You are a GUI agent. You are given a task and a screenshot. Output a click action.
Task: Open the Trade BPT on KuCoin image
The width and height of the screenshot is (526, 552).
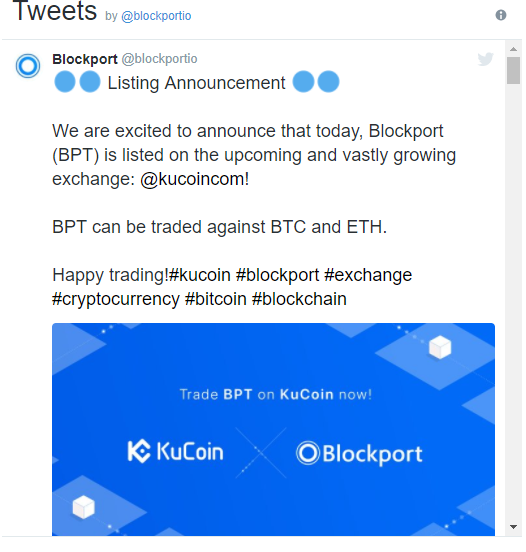(x=273, y=429)
